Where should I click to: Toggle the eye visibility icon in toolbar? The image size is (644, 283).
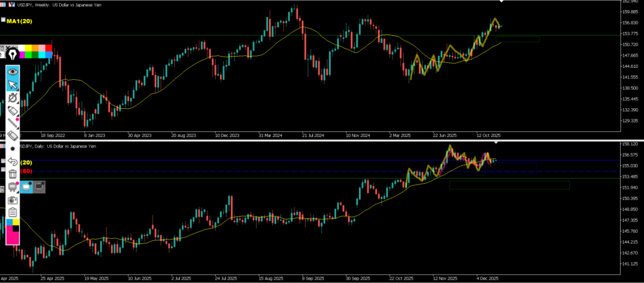[13, 72]
